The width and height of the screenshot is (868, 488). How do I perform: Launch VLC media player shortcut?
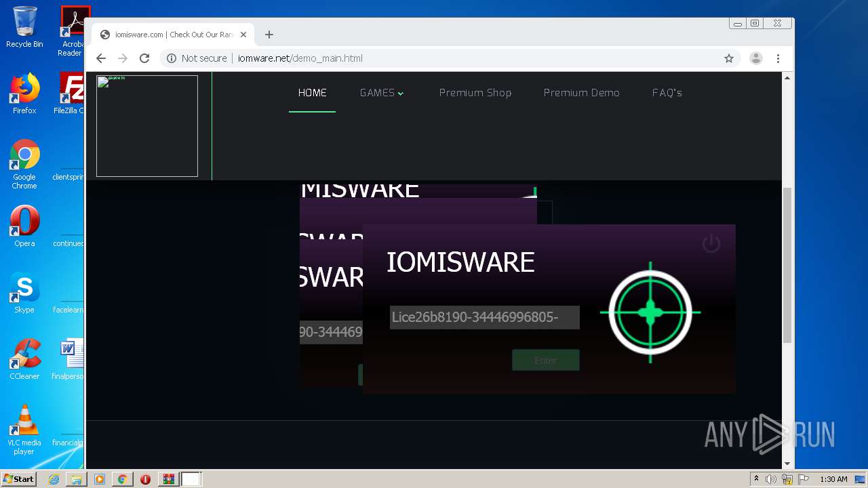click(24, 430)
